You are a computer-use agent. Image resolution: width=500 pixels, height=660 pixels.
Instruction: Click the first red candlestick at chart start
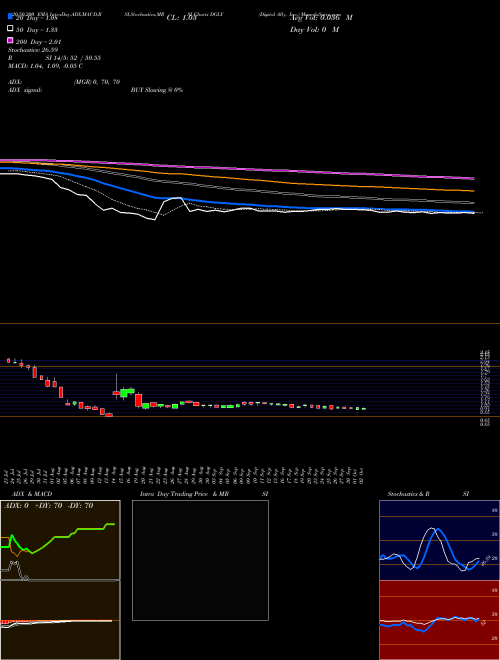pyautogui.click(x=8, y=360)
